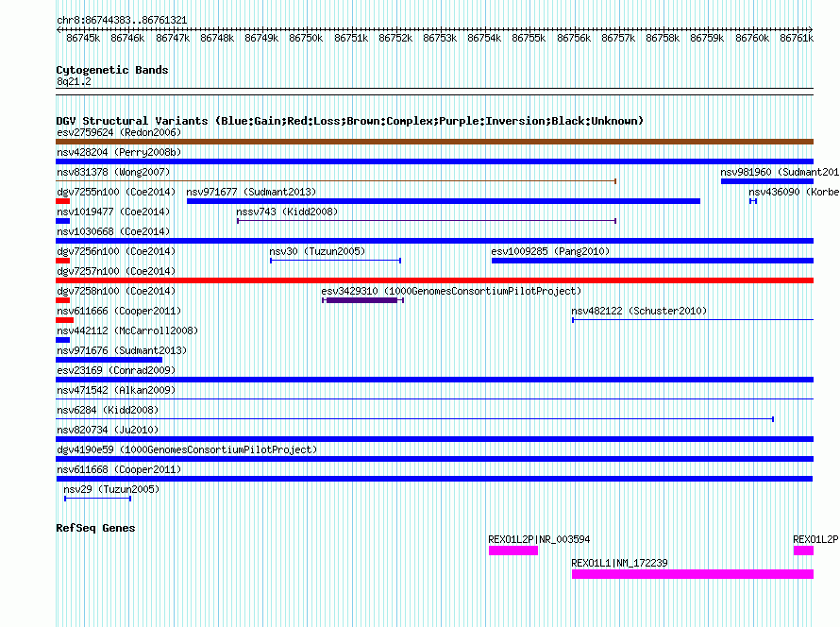Viewport: 840px width, 627px height.
Task: Open the Cytogenetic Bands track heading
Action: coord(112,70)
